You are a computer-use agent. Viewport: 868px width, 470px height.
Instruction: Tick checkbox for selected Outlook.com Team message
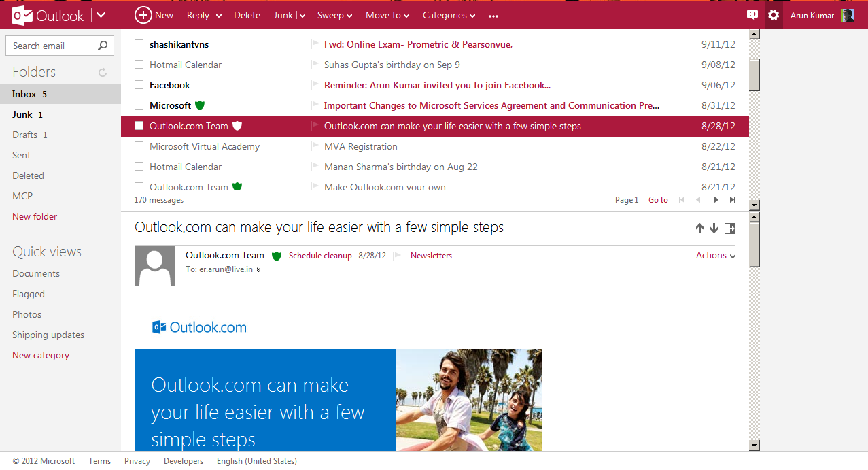pyautogui.click(x=139, y=126)
